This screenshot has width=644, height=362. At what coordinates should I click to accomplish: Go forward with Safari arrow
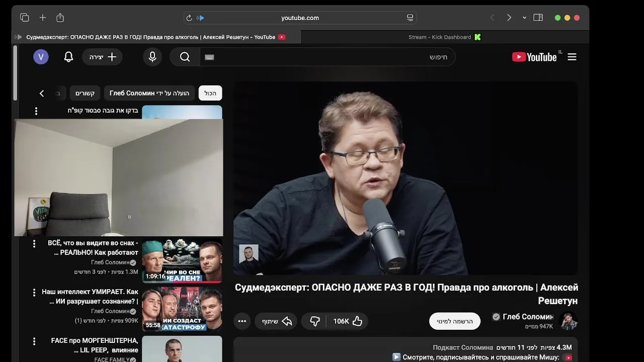click(x=509, y=18)
